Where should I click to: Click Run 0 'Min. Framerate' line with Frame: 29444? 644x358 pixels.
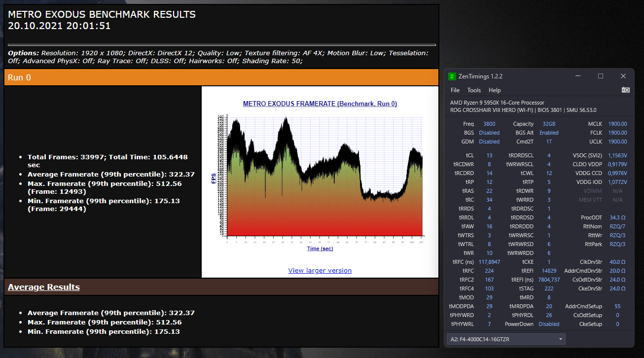[x=104, y=205]
